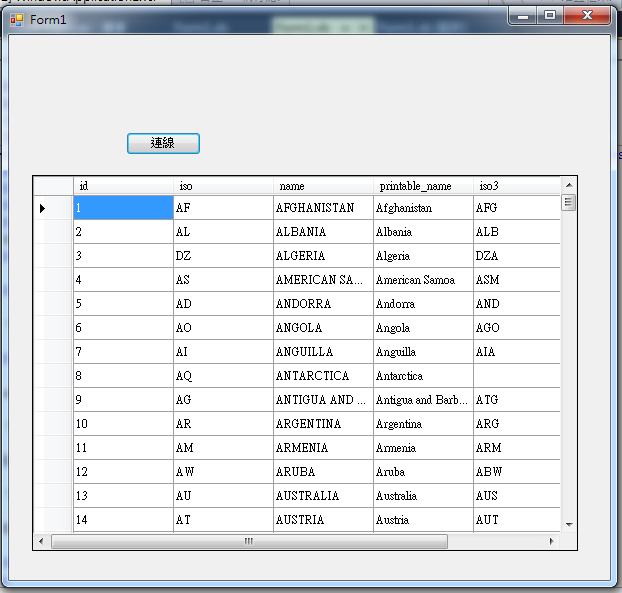Select the row header of row 7
This screenshot has height=593, width=622.
click(x=53, y=351)
